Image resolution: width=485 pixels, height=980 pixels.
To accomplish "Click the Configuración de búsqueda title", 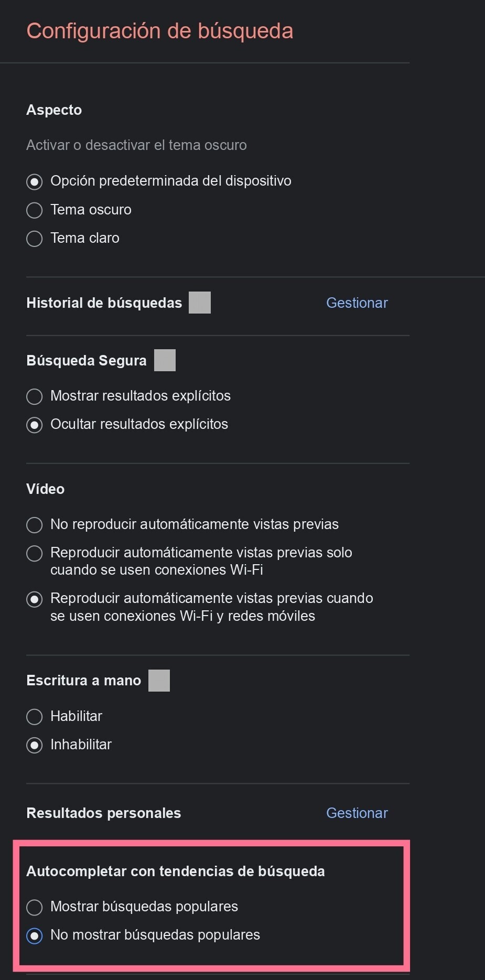I will point(160,30).
